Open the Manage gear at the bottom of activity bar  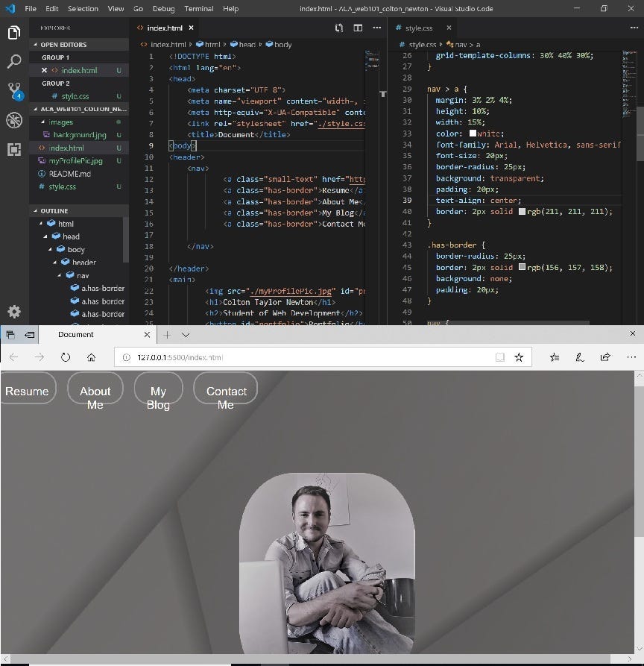tap(13, 312)
